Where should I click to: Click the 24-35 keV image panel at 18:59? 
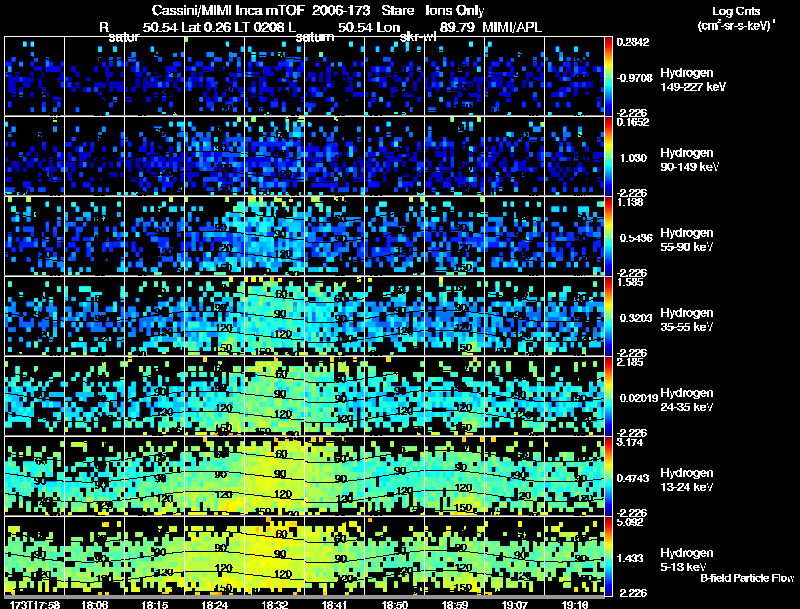coord(455,396)
